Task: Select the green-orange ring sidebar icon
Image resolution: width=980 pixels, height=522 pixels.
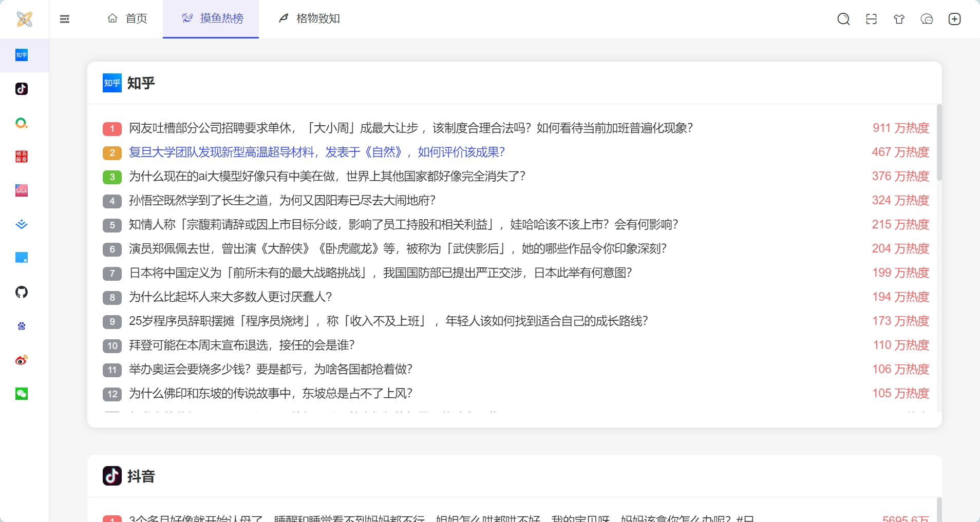Action: 22,123
